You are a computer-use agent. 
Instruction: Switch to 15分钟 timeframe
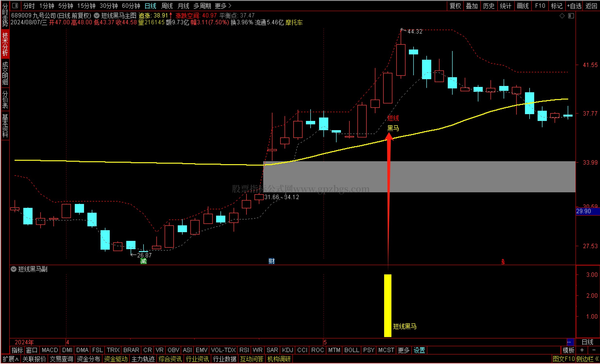click(86, 6)
